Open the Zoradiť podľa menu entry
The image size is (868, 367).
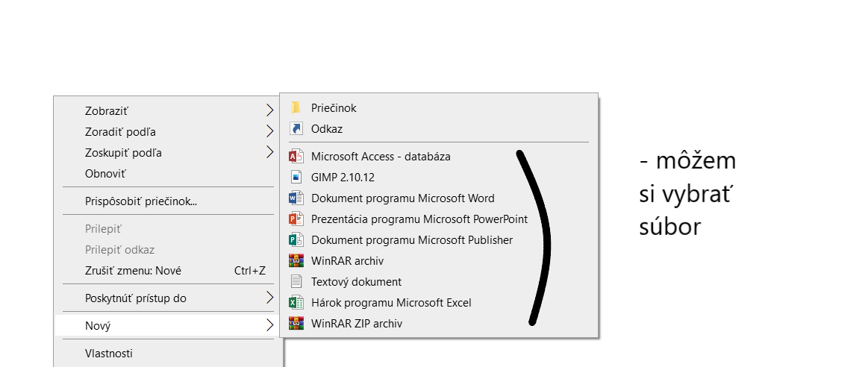pyautogui.click(x=168, y=132)
